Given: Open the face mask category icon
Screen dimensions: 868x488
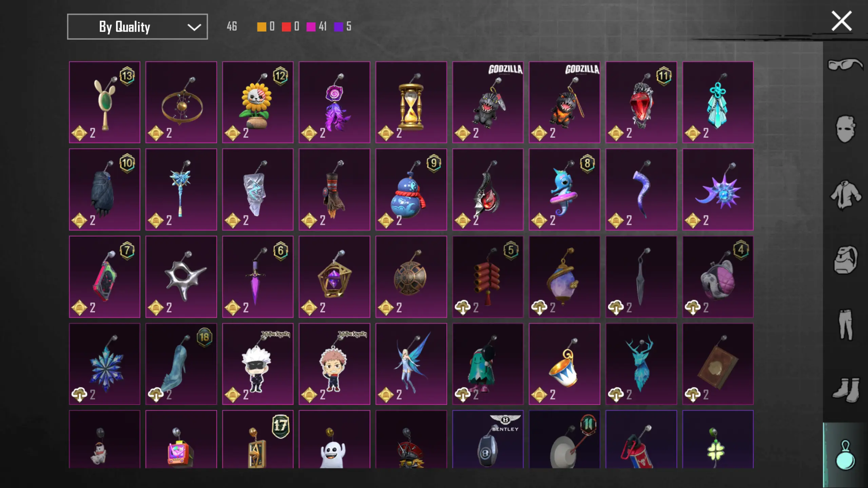Looking at the screenshot, I should (x=845, y=129).
